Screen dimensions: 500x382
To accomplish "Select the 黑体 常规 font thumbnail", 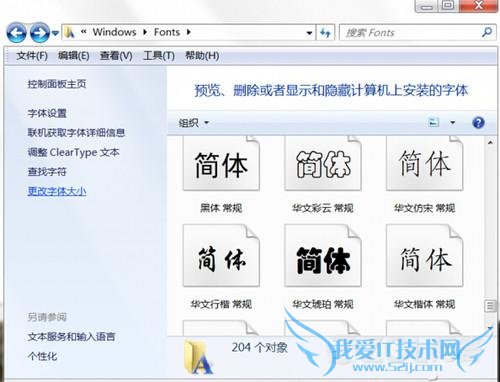I will (221, 163).
